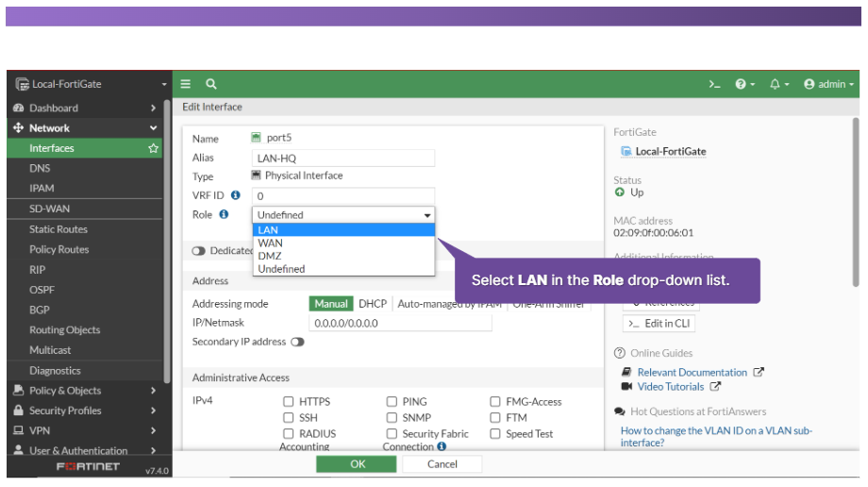868x487 pixels.
Task: Click the Local-FortiGate device icon in right panel
Action: coord(626,151)
